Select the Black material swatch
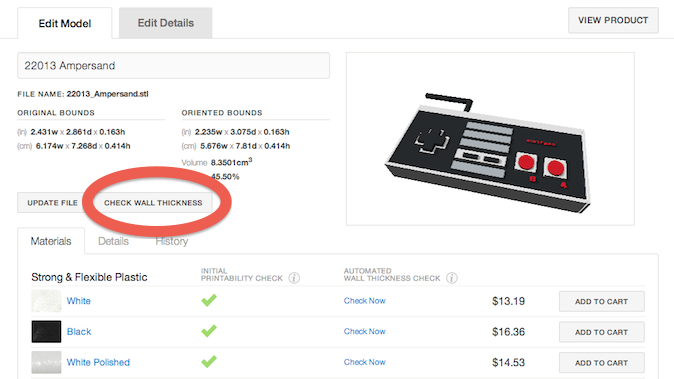This screenshot has height=379, width=674. click(46, 331)
